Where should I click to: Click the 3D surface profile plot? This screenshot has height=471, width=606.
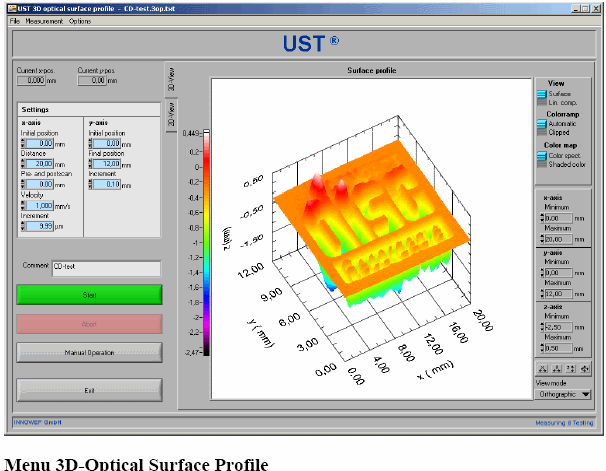[371, 239]
